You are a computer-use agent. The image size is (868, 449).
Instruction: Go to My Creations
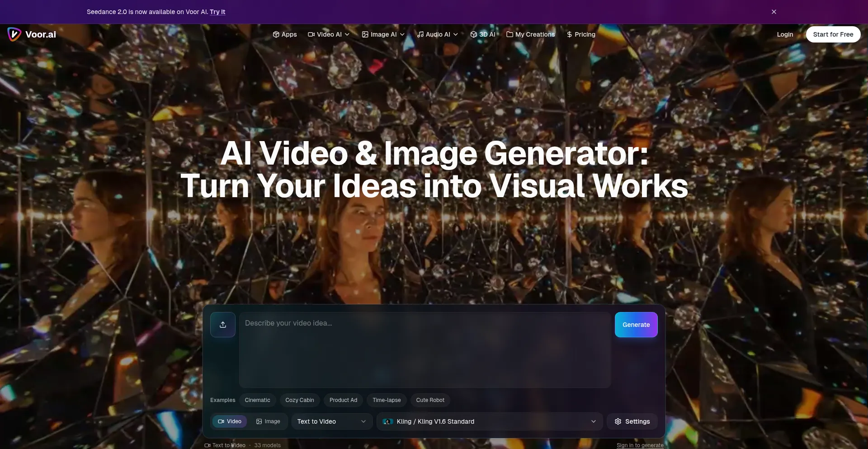pos(531,34)
